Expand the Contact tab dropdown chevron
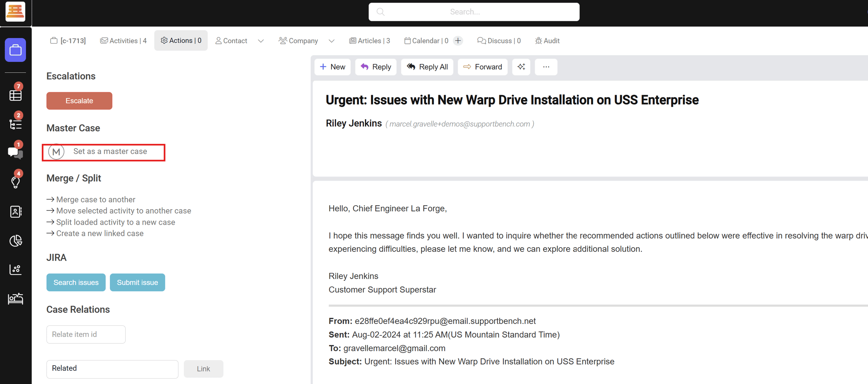The width and height of the screenshot is (868, 384). pos(261,41)
